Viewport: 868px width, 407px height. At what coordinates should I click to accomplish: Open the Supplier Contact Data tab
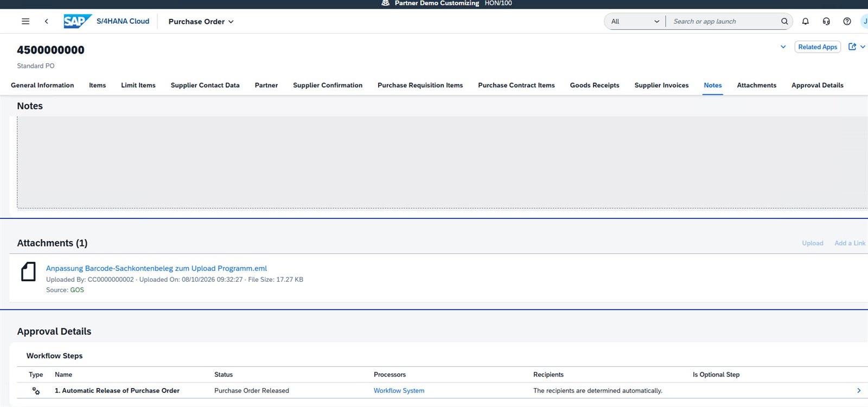(x=205, y=86)
